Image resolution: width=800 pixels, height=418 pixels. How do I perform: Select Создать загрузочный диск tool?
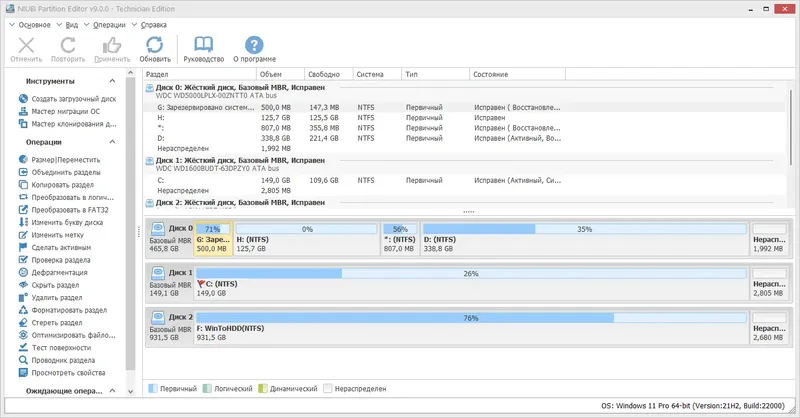click(67, 99)
